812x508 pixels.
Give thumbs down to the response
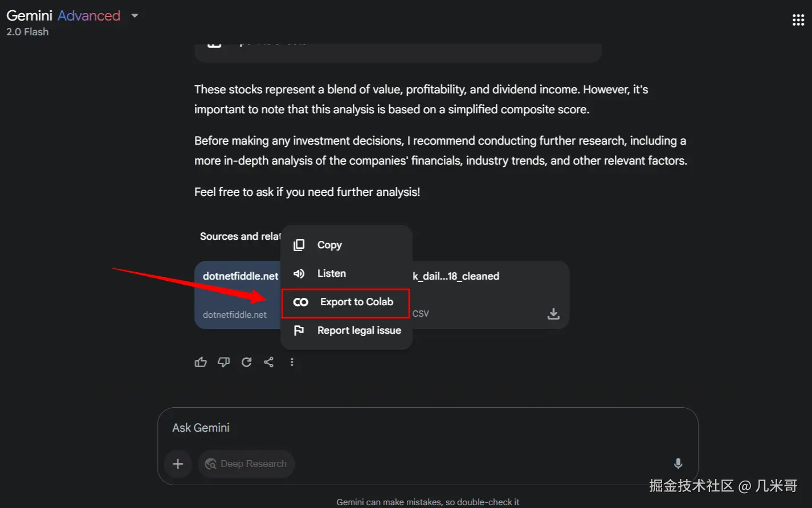pos(223,362)
